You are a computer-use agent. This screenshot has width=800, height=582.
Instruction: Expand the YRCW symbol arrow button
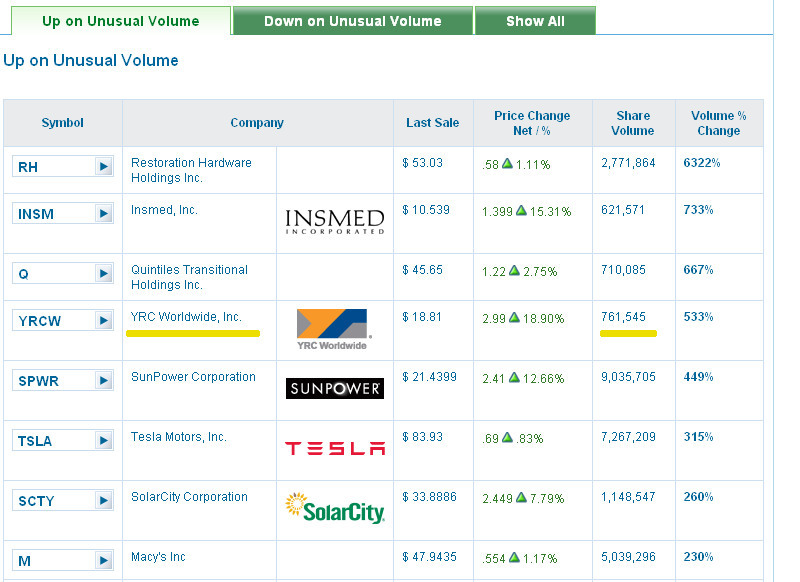[104, 321]
